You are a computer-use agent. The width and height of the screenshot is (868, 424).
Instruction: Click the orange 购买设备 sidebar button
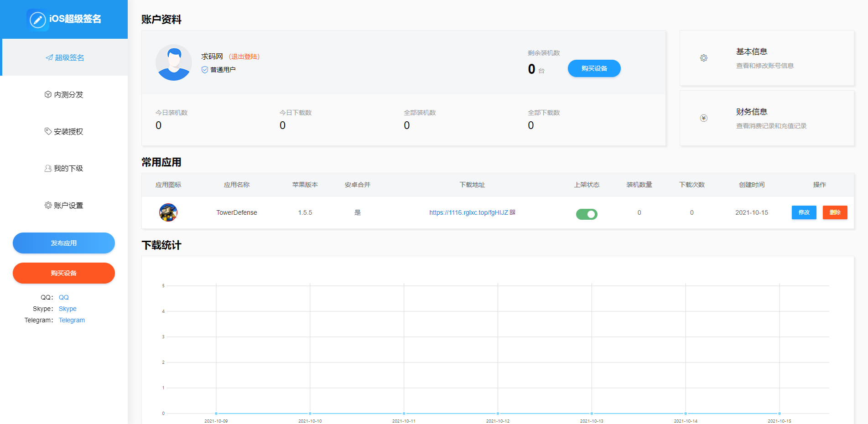(x=64, y=273)
